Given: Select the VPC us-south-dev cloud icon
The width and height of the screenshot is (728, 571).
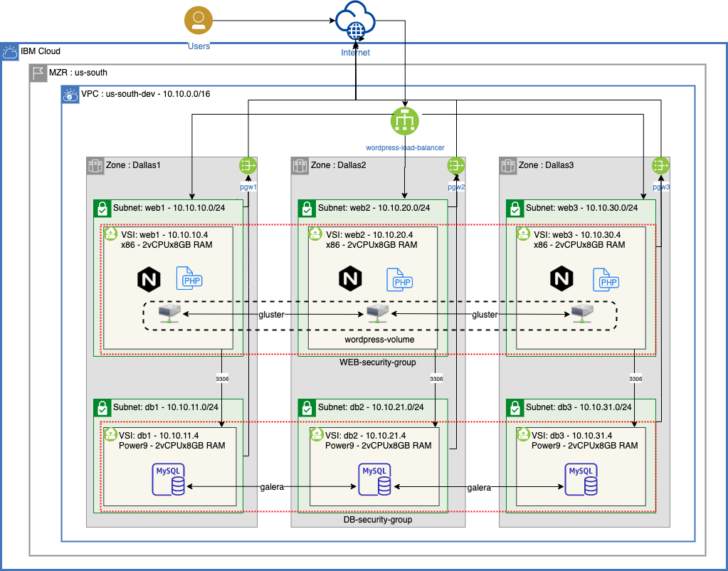Looking at the screenshot, I should [70, 94].
